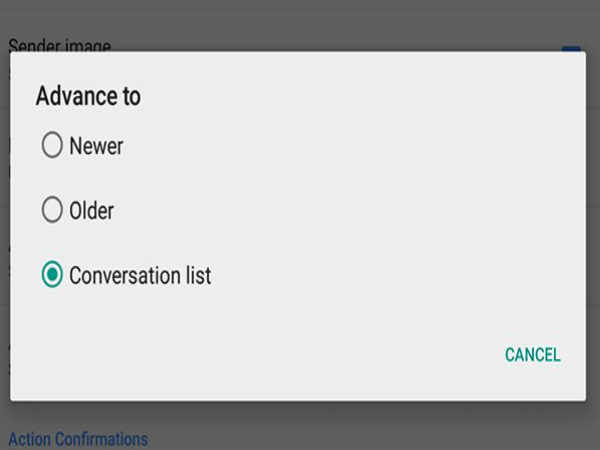Click empty space right of 'Advance to'
The width and height of the screenshot is (600, 450).
pyautogui.click(x=350, y=97)
